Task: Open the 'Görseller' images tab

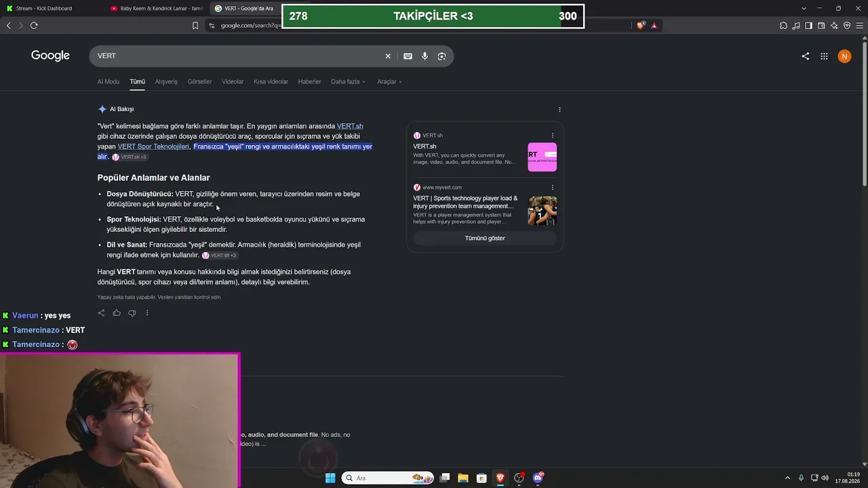Action: 200,82
